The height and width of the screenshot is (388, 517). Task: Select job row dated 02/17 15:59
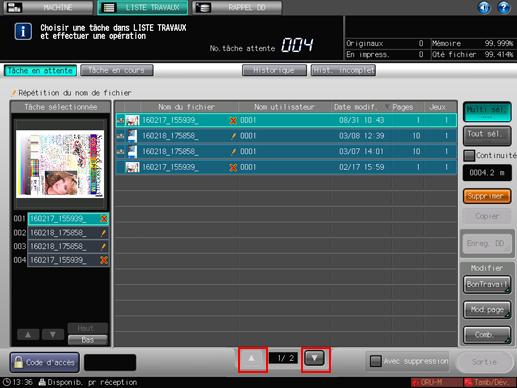(286, 167)
